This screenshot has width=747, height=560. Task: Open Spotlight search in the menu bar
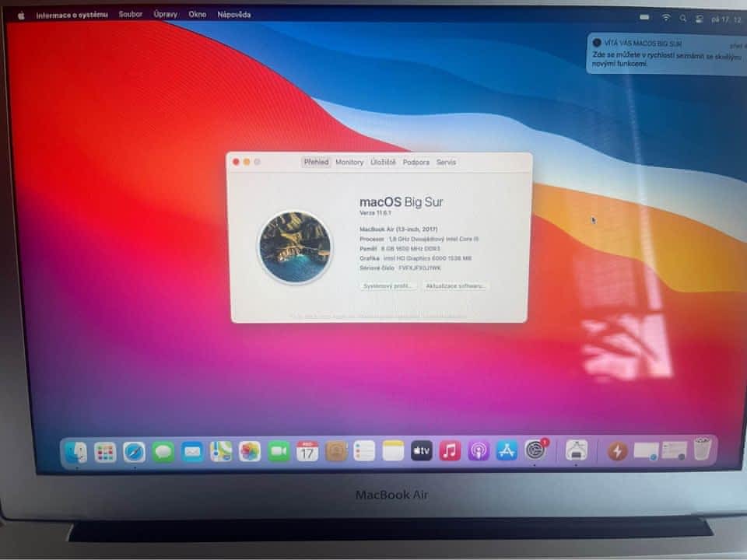pyautogui.click(x=683, y=19)
